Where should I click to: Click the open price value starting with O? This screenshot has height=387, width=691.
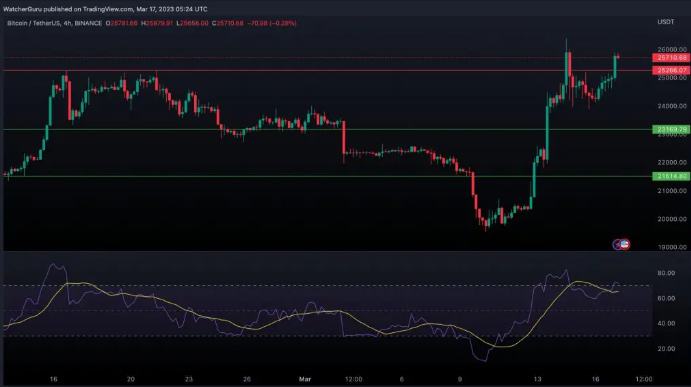click(x=122, y=23)
